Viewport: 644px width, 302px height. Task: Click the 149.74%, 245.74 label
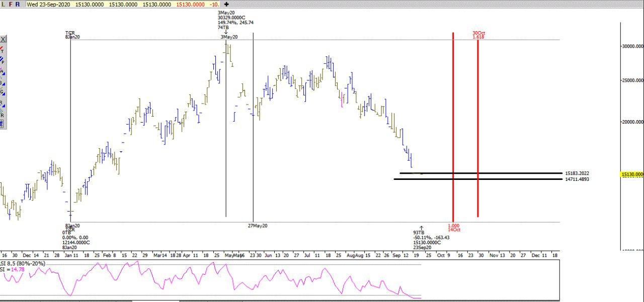(235, 23)
